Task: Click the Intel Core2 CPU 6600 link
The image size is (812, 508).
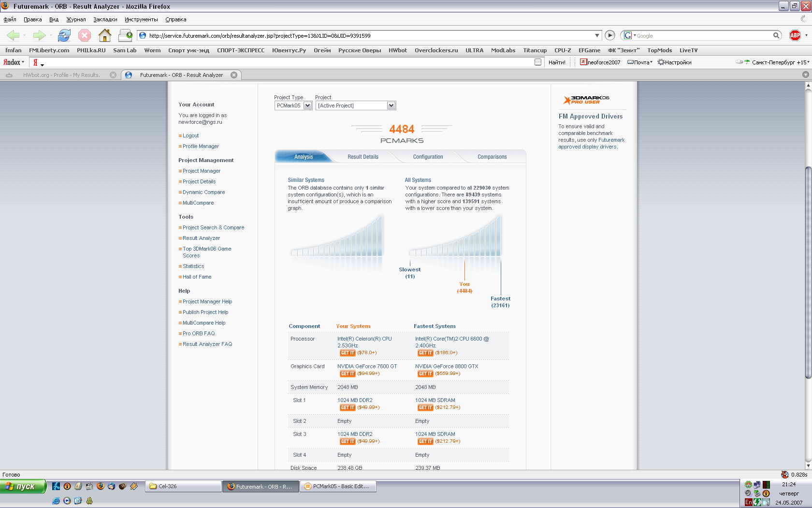Action: pos(452,342)
